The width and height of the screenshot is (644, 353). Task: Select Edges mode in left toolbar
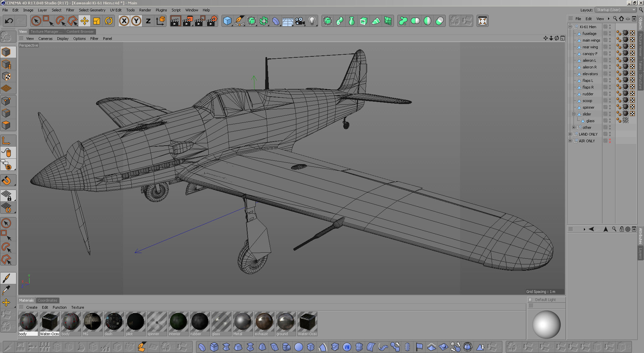[6, 113]
